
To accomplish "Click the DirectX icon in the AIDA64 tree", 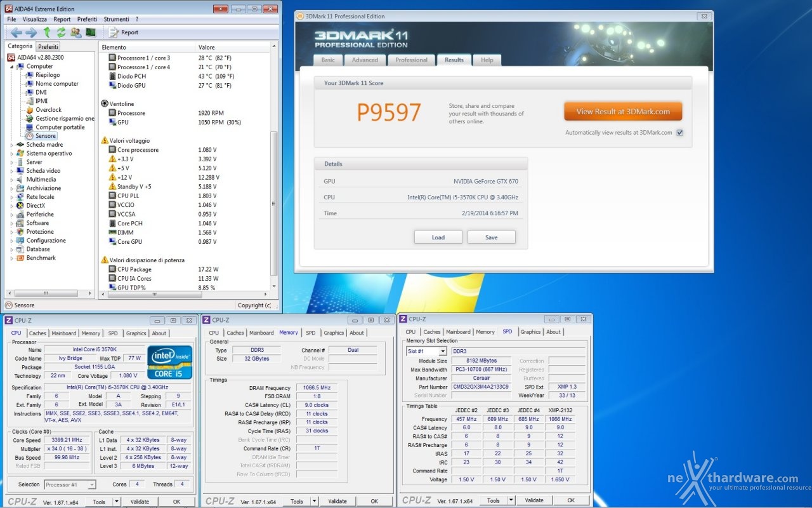I will [21, 206].
